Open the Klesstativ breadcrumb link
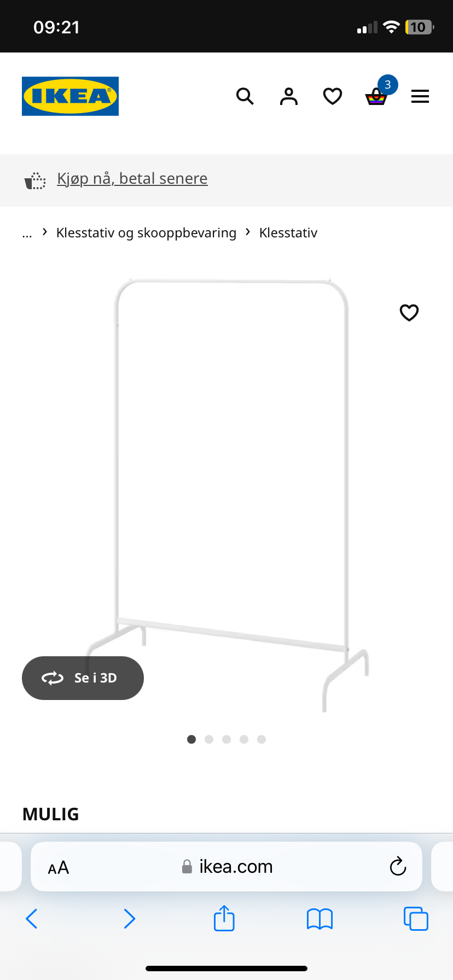This screenshot has height=980, width=453. (288, 233)
